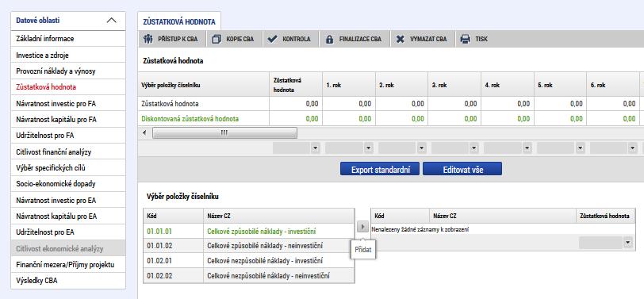
Task: Click Zůstatková hodnota header in right table
Action: pyautogui.click(x=605, y=216)
